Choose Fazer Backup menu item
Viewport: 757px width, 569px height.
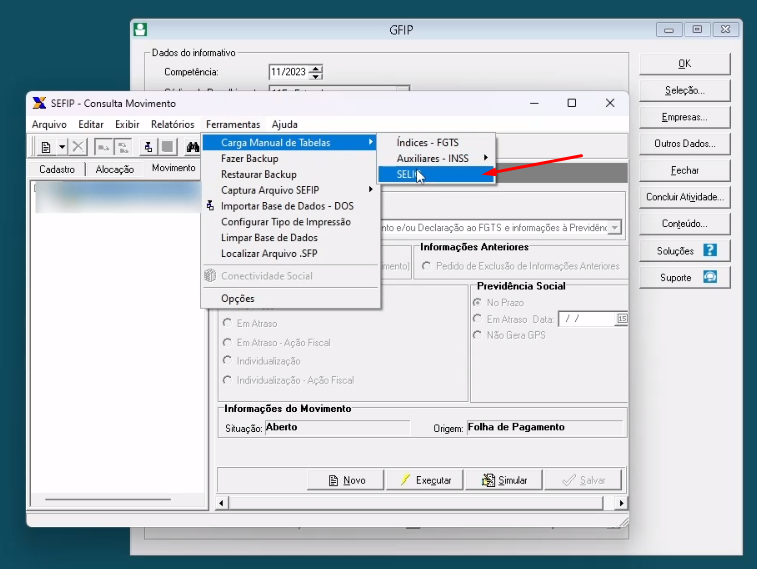[x=290, y=158]
